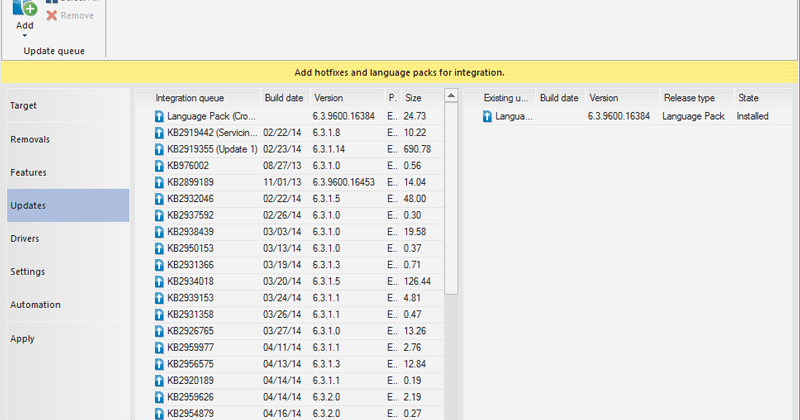Image resolution: width=800 pixels, height=420 pixels.
Task: Click the Language Pack (Cro... queue item icon
Action: point(159,116)
